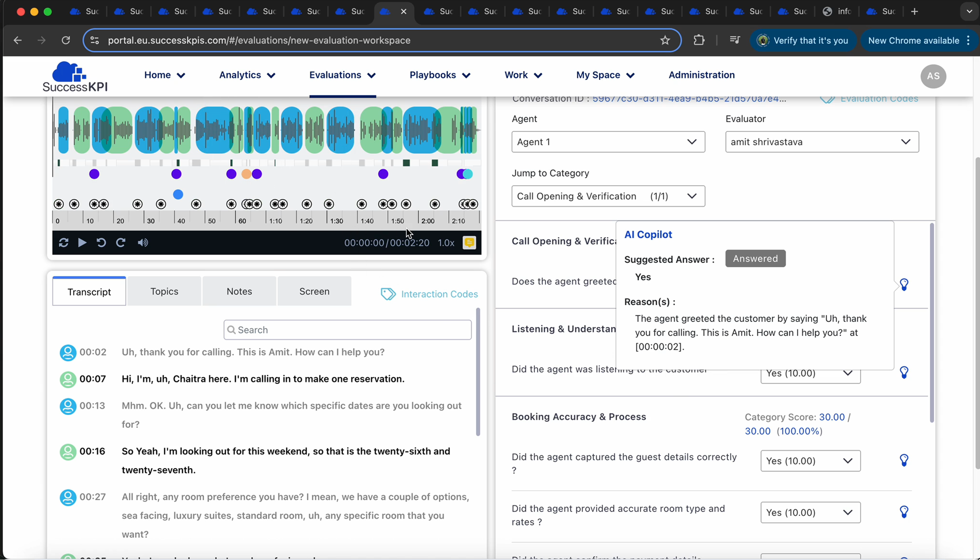This screenshot has width=980, height=560.
Task: Click the agent speaker icon at 00:13
Action: click(x=68, y=406)
